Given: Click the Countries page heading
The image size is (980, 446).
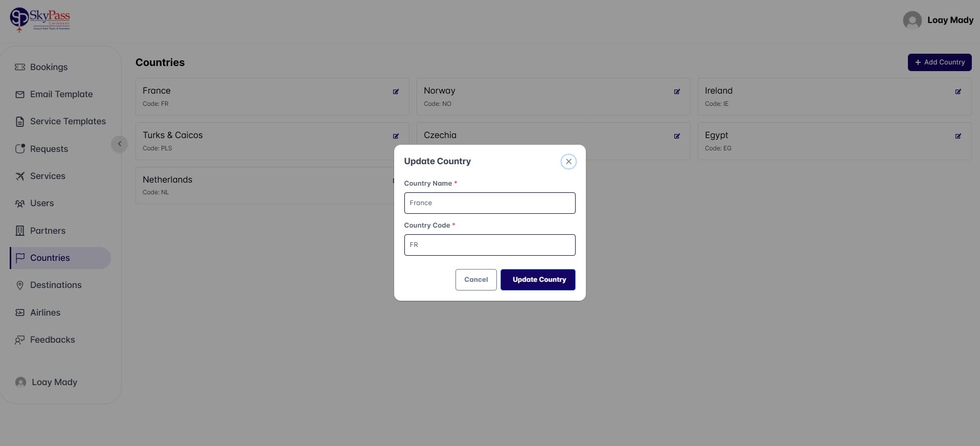Looking at the screenshot, I should point(160,62).
